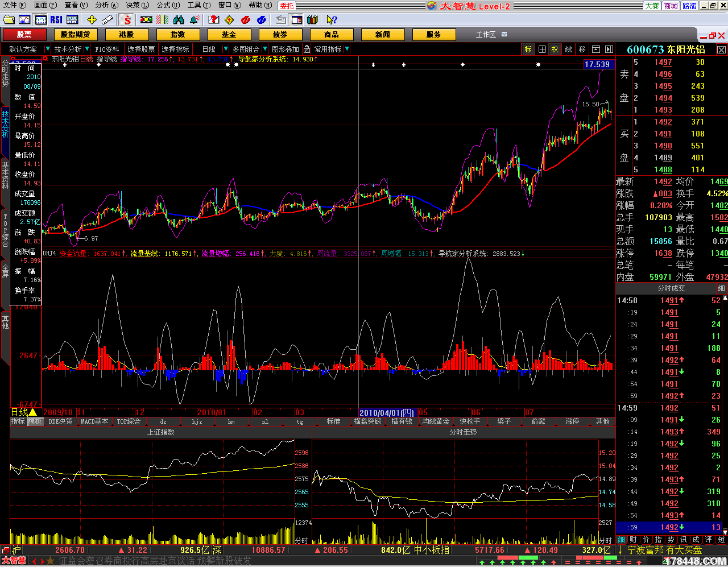
Task: Click the yellow crosshair cursor icon
Action: pos(92,20)
